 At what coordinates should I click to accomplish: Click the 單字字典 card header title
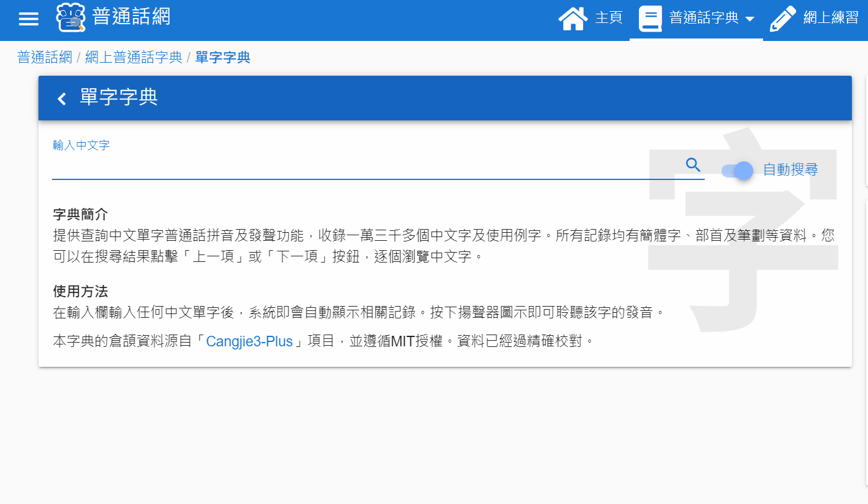(x=119, y=97)
